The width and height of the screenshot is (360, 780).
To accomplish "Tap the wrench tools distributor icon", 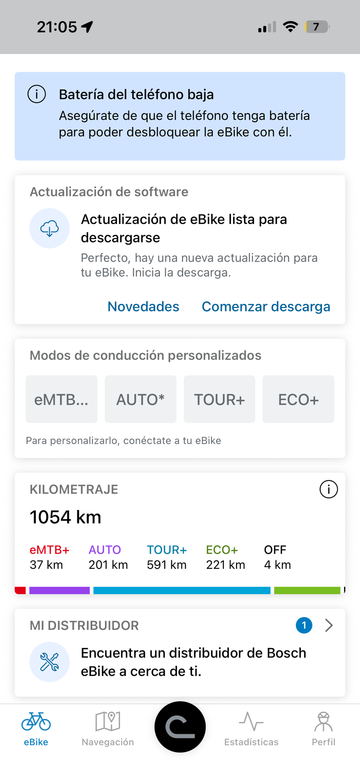I will [x=49, y=662].
